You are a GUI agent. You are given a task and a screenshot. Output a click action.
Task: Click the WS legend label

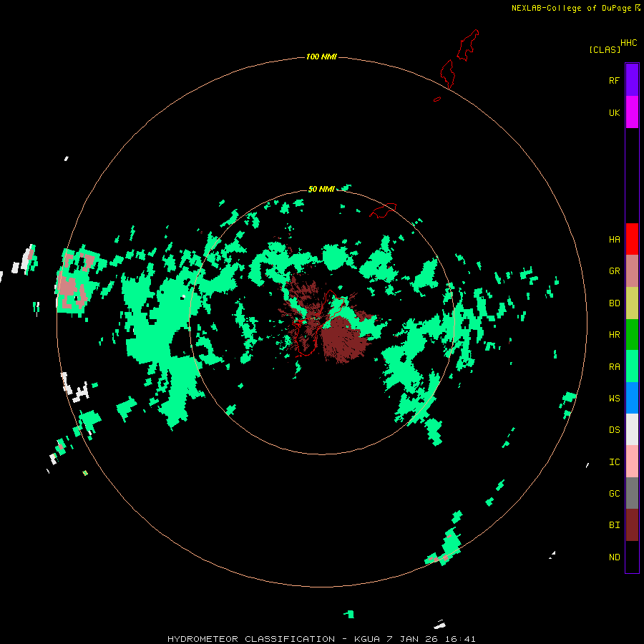(x=614, y=399)
